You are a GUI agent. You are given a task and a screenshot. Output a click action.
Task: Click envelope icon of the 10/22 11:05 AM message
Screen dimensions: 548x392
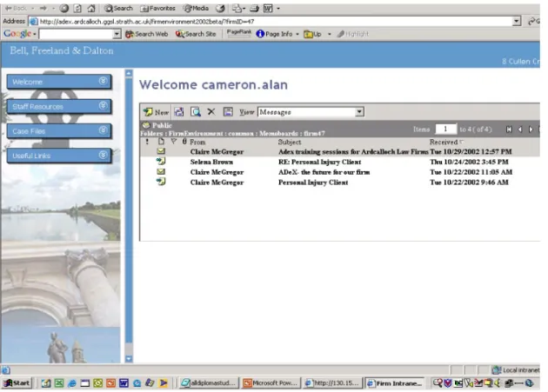161,171
